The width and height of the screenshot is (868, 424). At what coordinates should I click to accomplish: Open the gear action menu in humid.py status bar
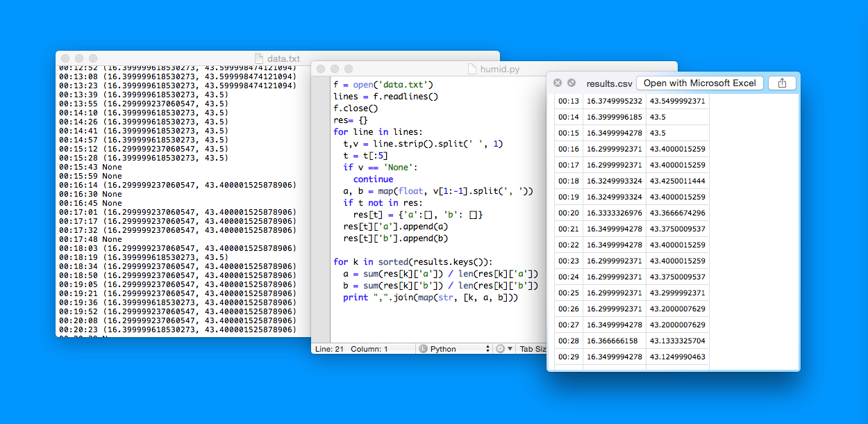[x=504, y=349]
